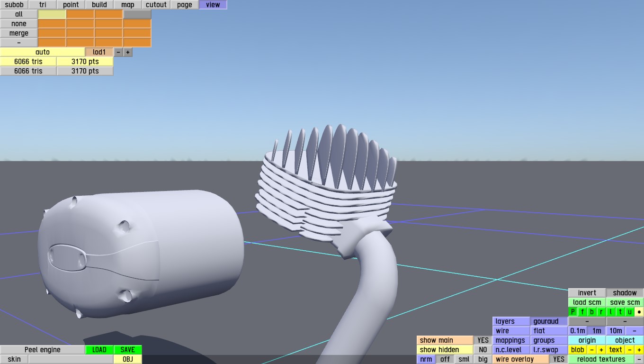Click the 'Peel engine' model name field
Image resolution: width=644 pixels, height=364 pixels.
[43, 350]
